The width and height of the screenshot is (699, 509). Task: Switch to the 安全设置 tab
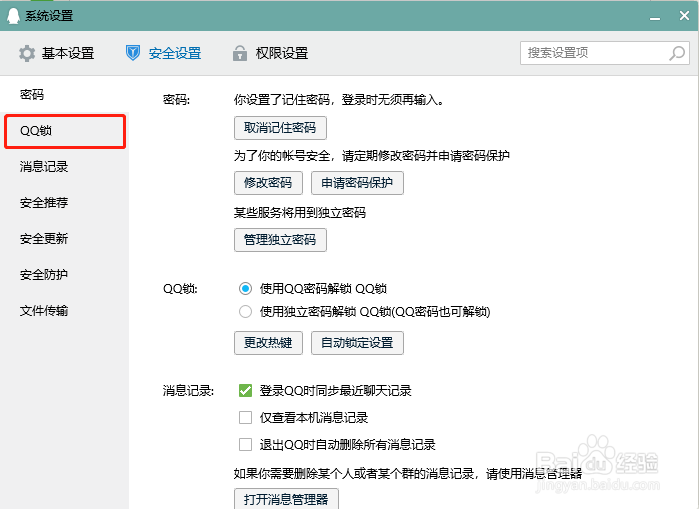pyautogui.click(x=163, y=53)
